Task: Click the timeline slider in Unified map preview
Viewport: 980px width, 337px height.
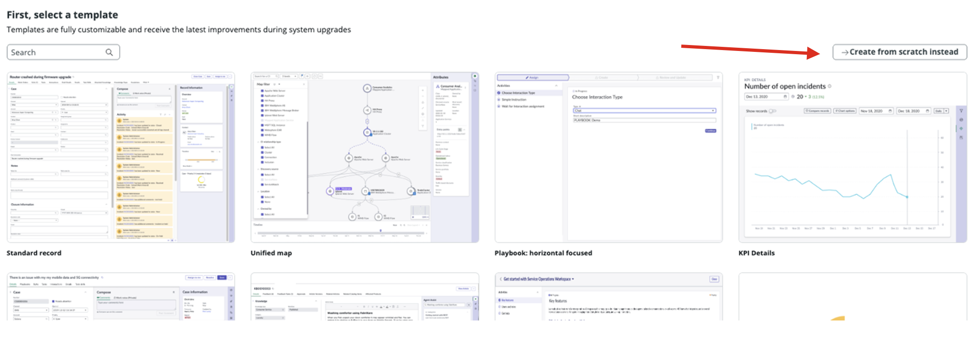Action: [380, 230]
